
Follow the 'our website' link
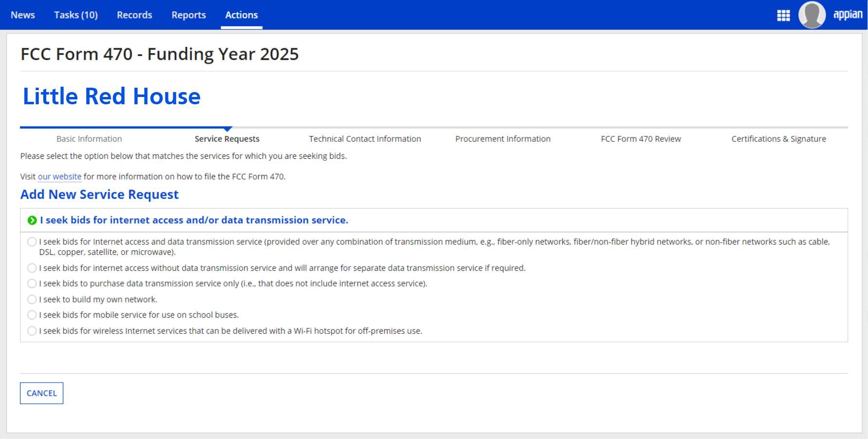coord(59,176)
